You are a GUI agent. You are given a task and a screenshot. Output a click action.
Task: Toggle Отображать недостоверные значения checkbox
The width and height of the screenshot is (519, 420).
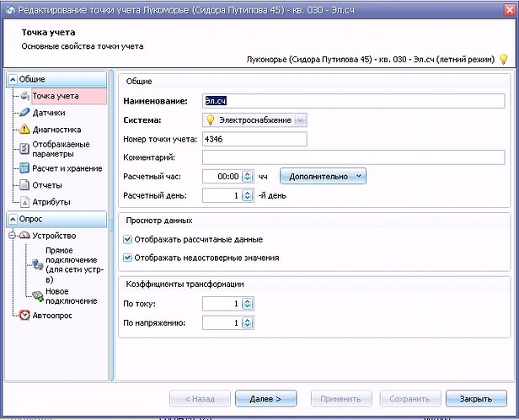[x=127, y=258]
